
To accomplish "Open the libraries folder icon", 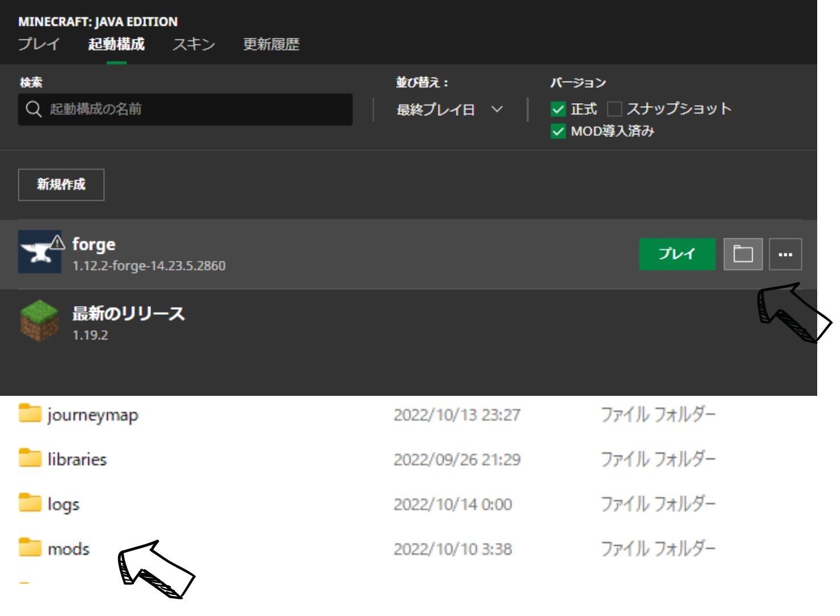I will [x=30, y=458].
